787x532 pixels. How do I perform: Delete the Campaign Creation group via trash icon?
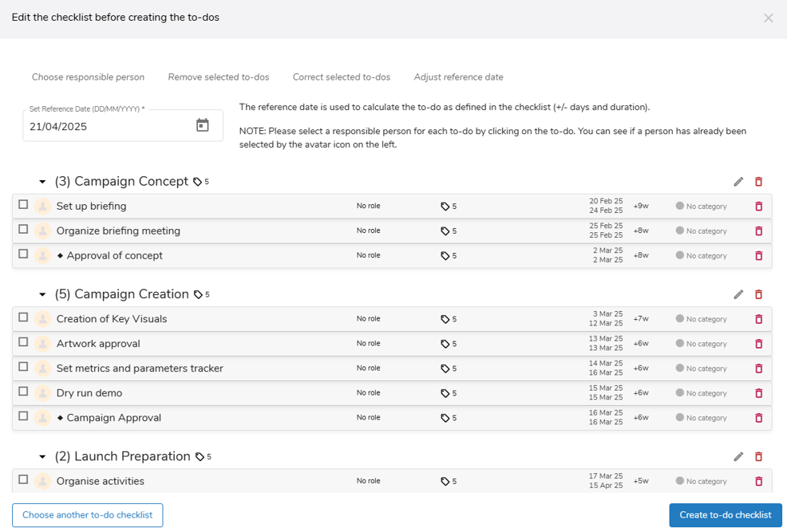pos(758,294)
